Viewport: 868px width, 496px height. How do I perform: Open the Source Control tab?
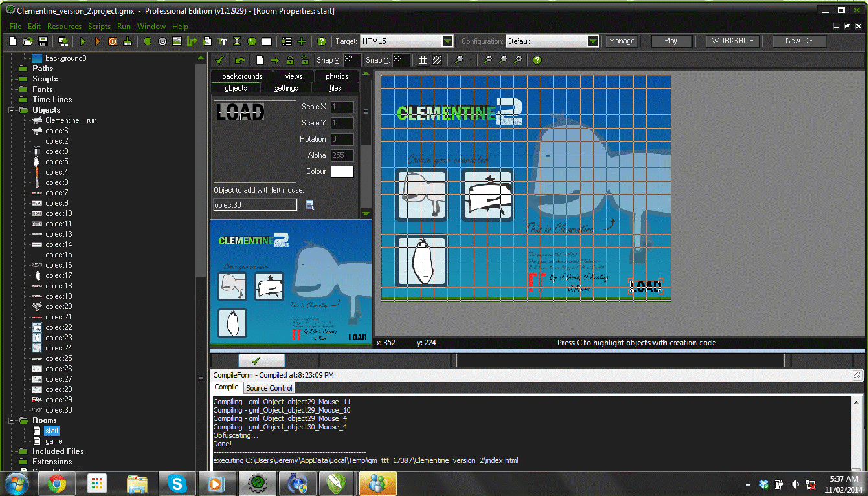(269, 388)
